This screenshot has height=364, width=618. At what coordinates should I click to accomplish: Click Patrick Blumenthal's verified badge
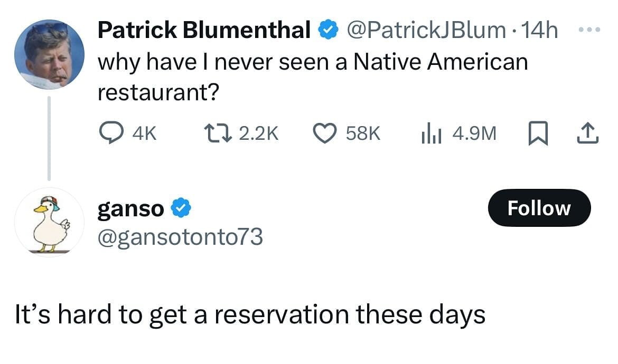coord(328,31)
